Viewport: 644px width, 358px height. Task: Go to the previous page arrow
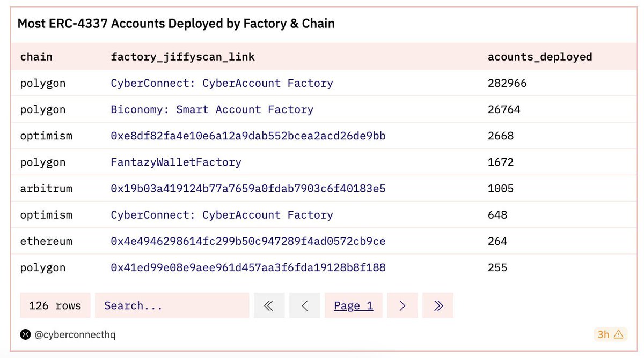[304, 305]
